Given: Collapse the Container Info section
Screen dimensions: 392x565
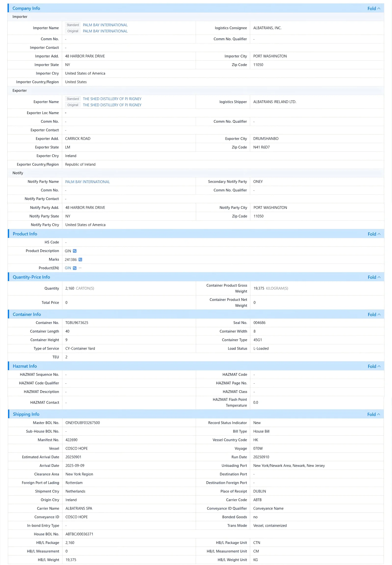Looking at the screenshot, I should click(374, 315).
